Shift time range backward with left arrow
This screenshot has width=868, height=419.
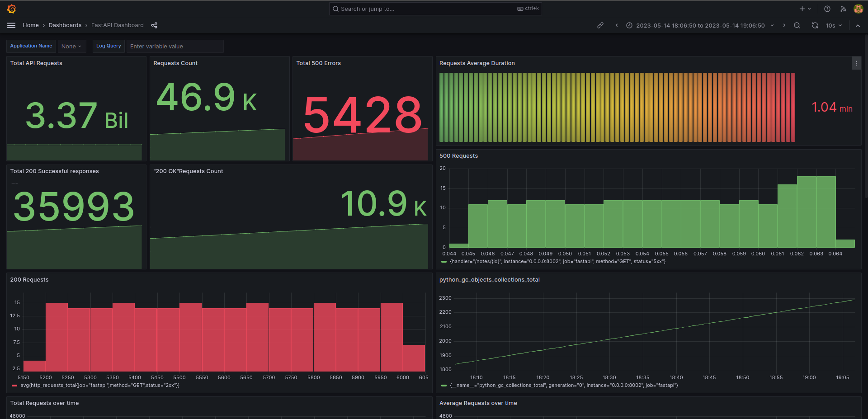617,25
